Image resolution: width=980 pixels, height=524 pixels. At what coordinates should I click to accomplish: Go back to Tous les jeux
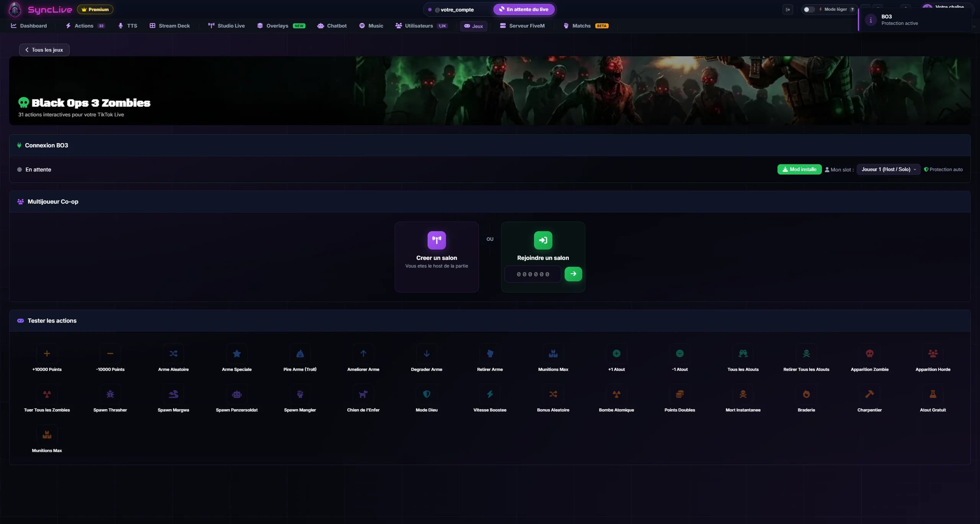(x=44, y=50)
